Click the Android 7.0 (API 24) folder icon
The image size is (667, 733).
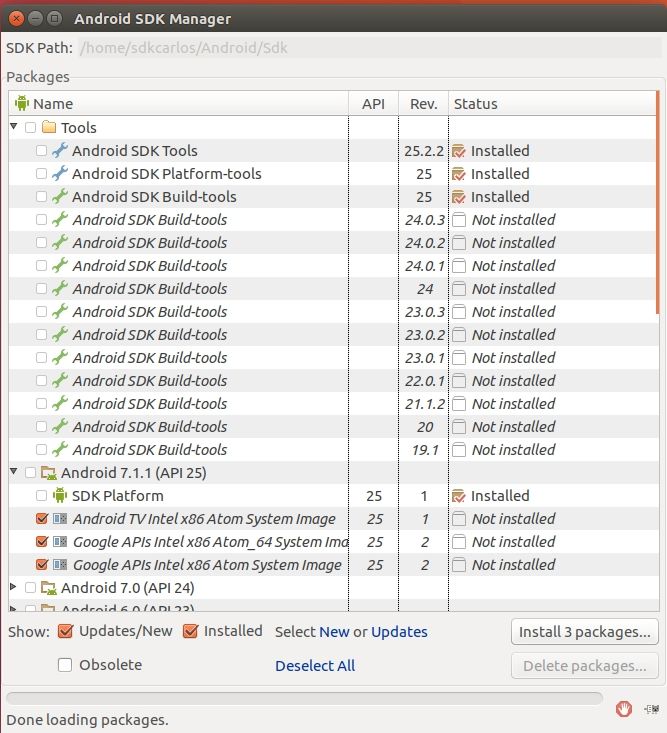pos(49,588)
